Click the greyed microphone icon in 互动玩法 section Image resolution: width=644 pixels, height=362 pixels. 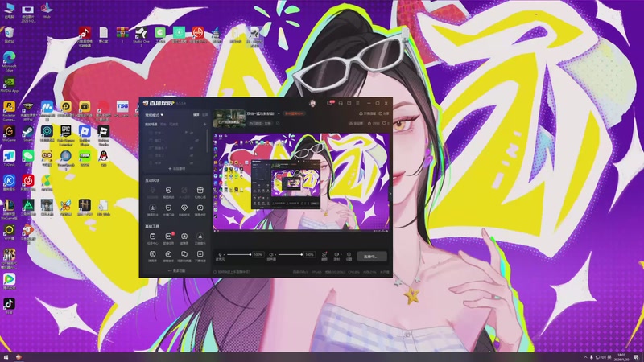tap(152, 191)
